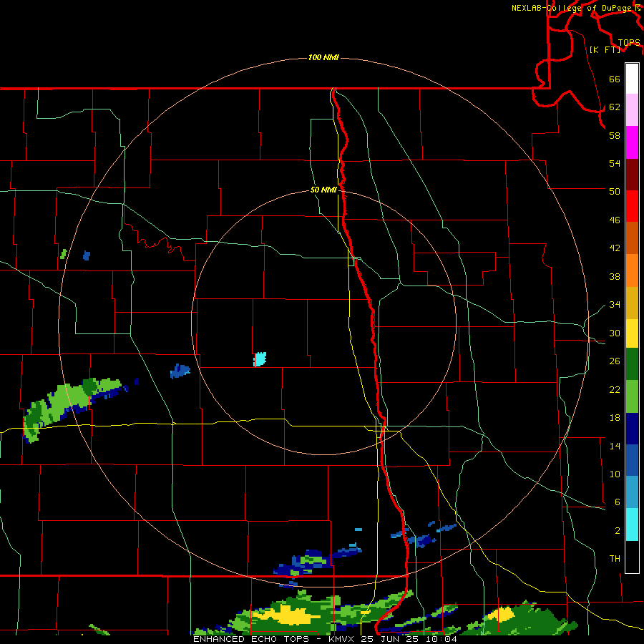Select the light green 26 kft legend swatch
The image size is (644, 644).
tap(632, 396)
